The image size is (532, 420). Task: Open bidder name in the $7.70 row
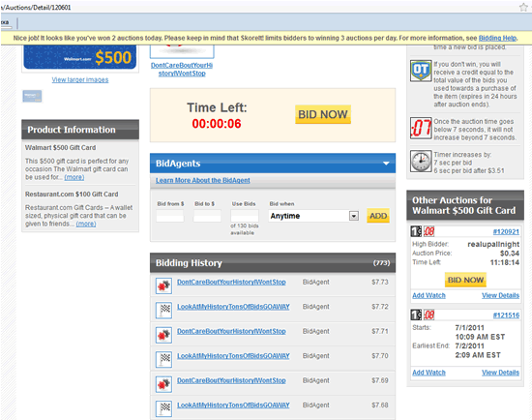tap(233, 356)
